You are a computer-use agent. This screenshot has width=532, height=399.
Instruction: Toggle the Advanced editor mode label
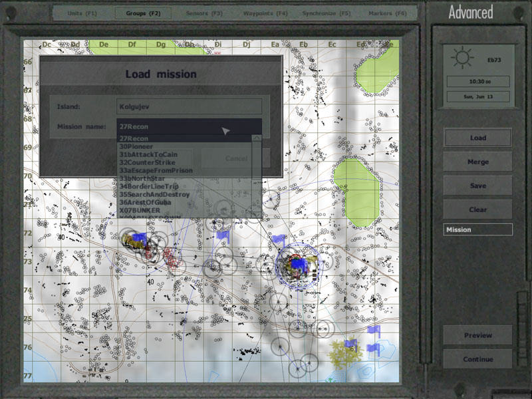tap(470, 12)
